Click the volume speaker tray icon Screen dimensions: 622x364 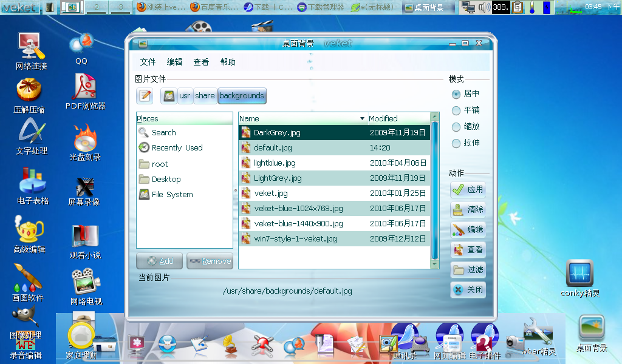[484, 7]
